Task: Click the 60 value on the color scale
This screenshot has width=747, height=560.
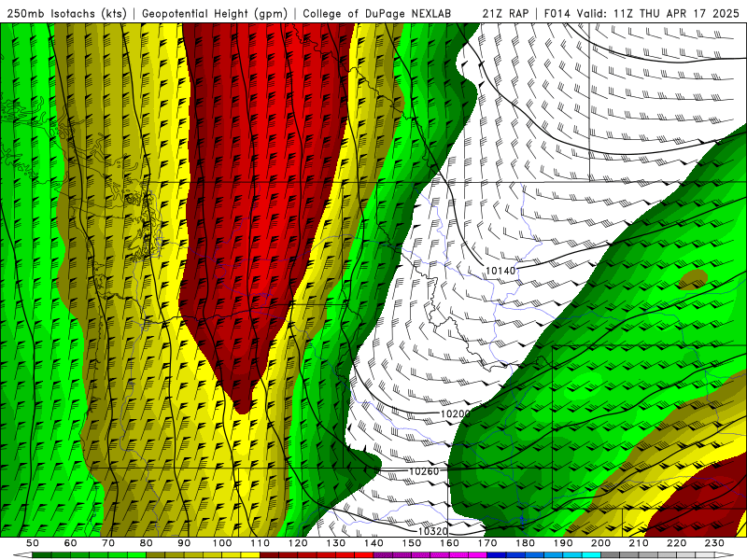Action: [x=70, y=543]
